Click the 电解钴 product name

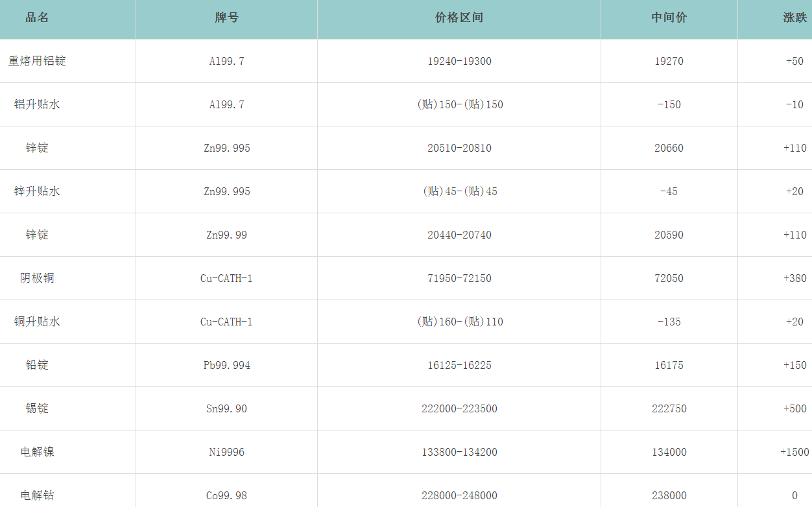37,495
